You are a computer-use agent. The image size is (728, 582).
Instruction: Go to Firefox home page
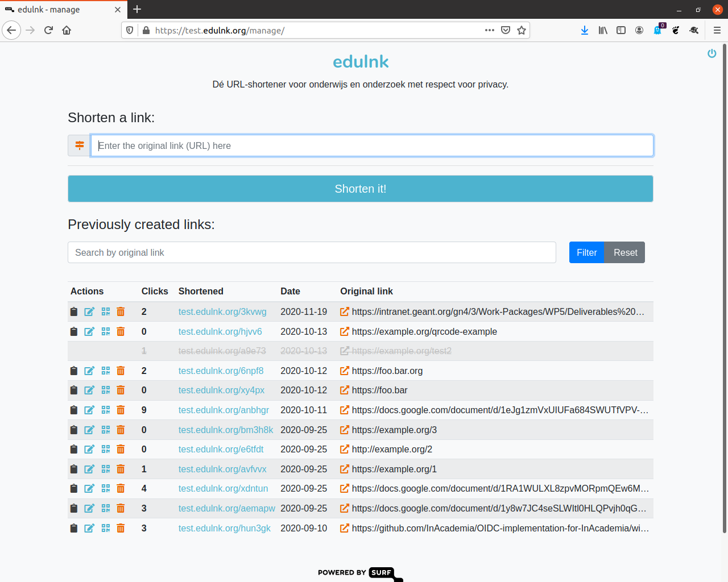click(67, 30)
